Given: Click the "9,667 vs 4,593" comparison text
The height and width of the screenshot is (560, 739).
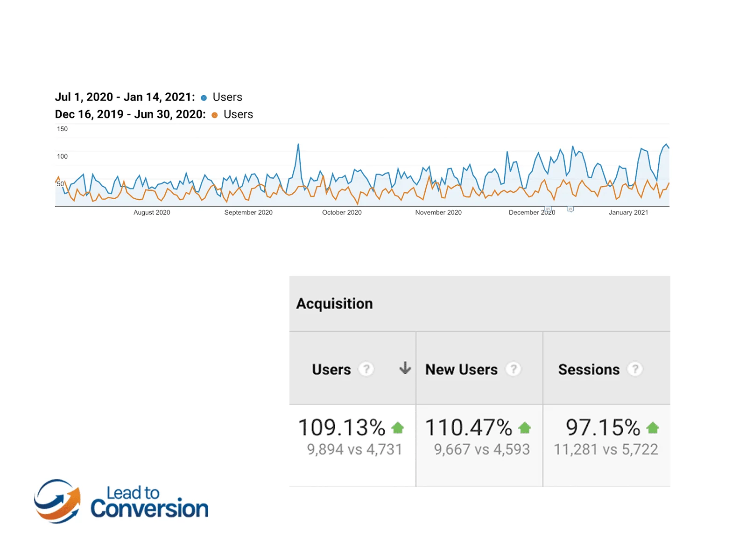Looking at the screenshot, I should pos(482,449).
